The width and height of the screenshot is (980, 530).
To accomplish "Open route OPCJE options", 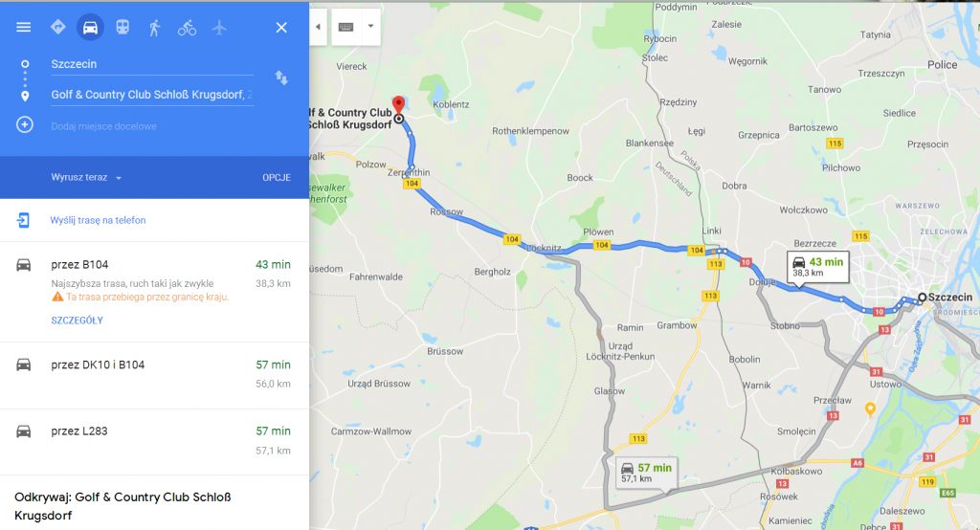I will point(277,178).
